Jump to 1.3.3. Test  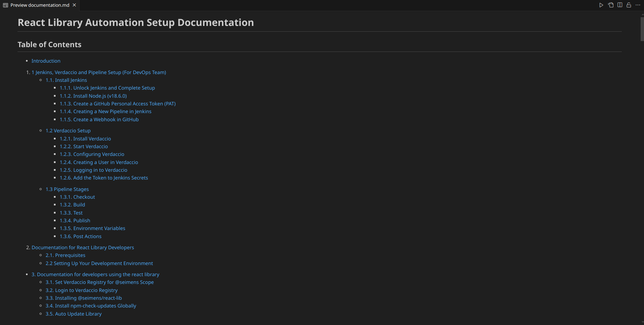[x=71, y=213]
